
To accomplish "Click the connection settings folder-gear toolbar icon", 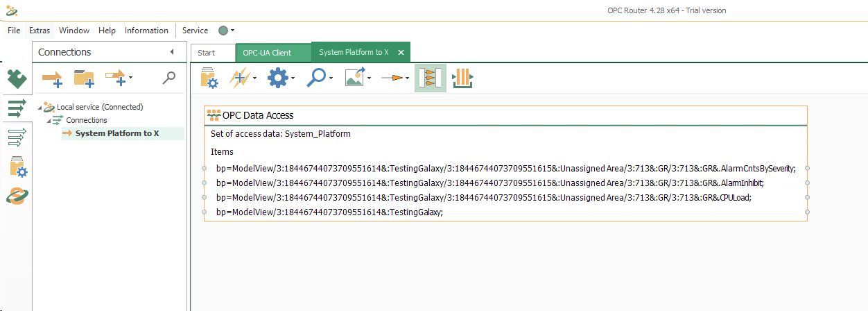I will (x=209, y=78).
